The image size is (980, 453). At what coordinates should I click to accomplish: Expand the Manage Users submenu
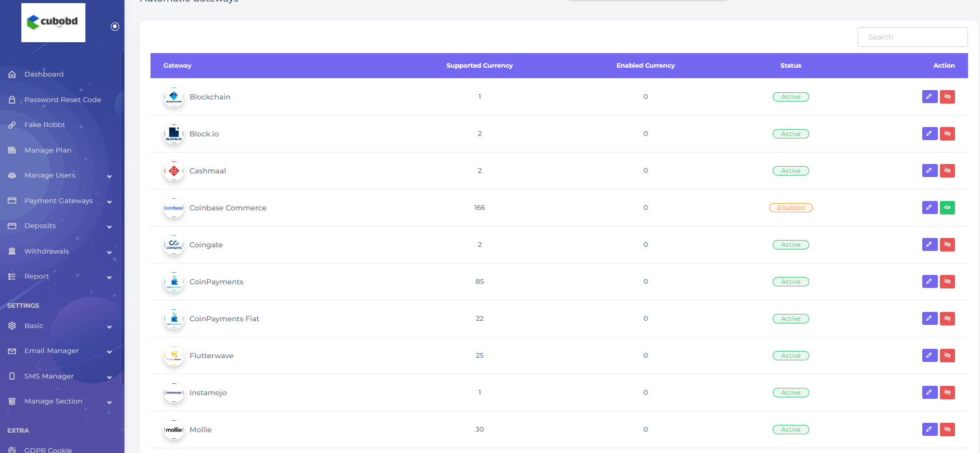pyautogui.click(x=109, y=176)
